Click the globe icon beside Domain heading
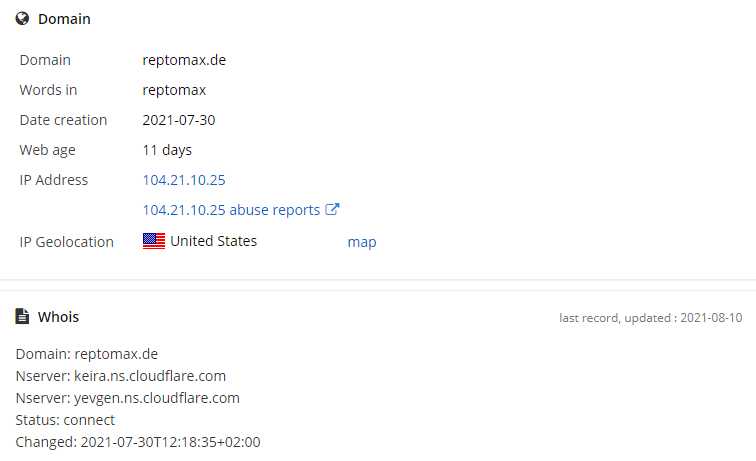756x461 pixels. click(22, 18)
